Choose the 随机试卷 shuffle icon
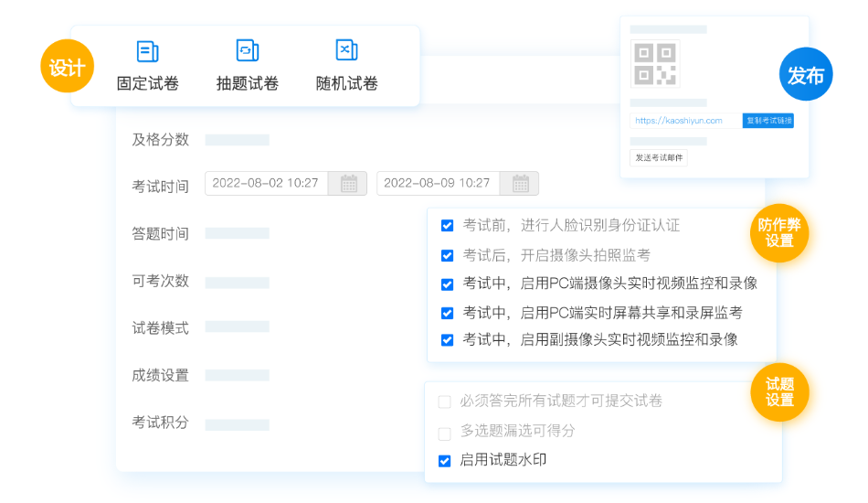Screen dimensions: 868x503 pos(346,51)
